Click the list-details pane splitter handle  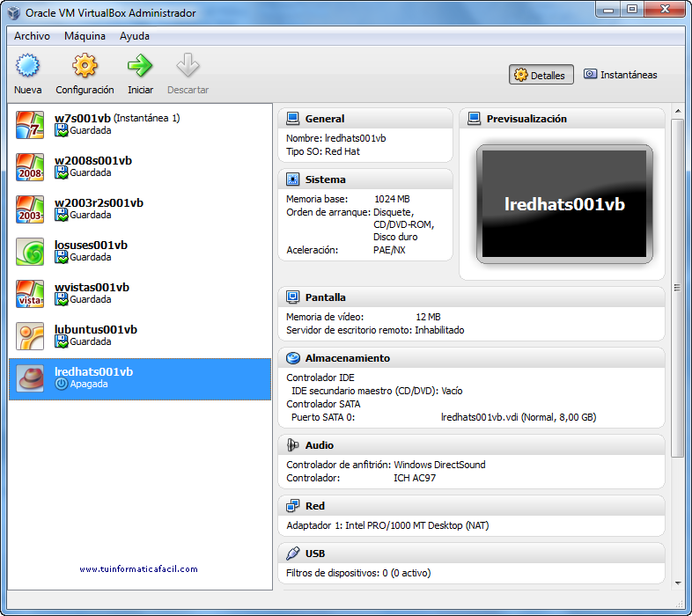point(274,347)
